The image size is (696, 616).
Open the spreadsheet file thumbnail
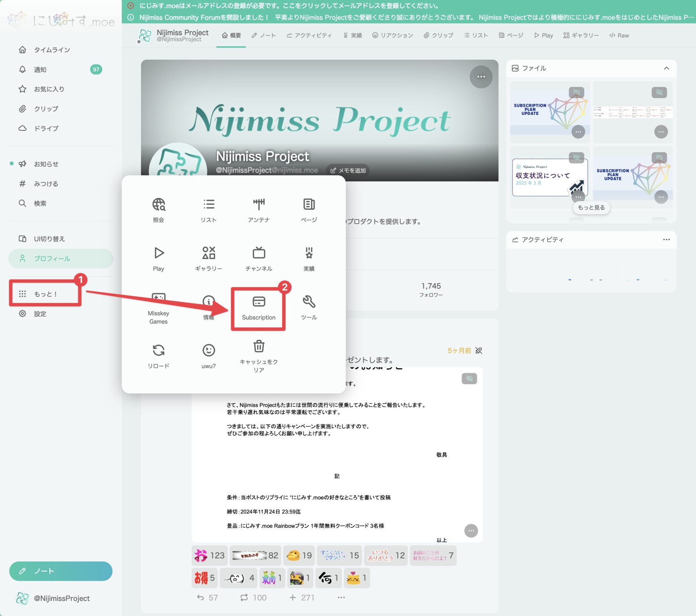(633, 112)
